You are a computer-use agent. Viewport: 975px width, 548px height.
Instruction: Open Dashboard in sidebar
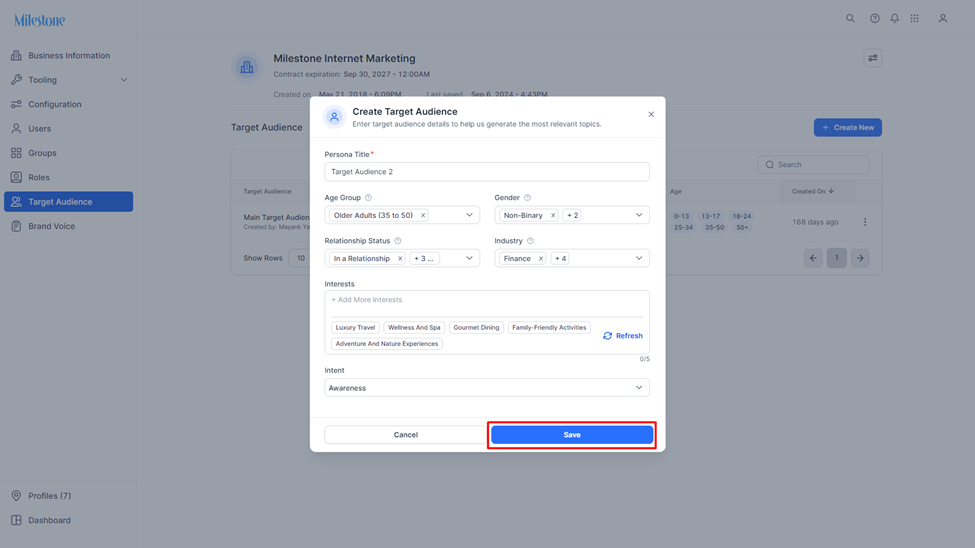(68, 520)
